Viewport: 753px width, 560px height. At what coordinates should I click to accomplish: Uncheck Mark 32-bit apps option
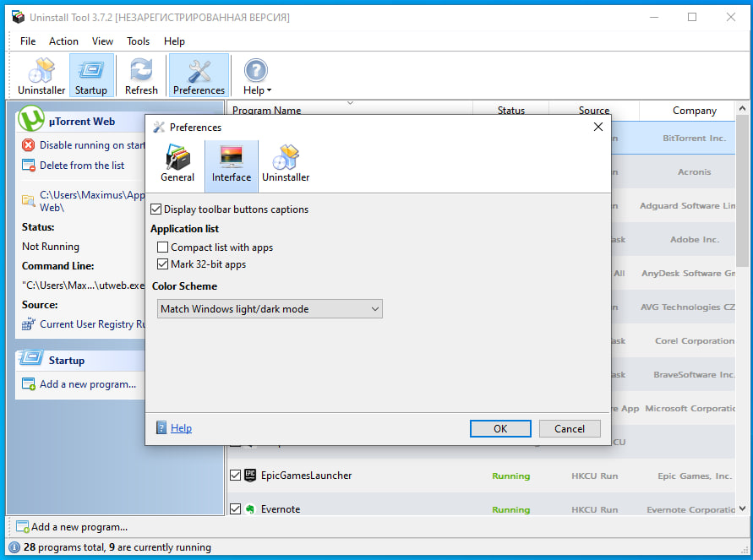[163, 264]
